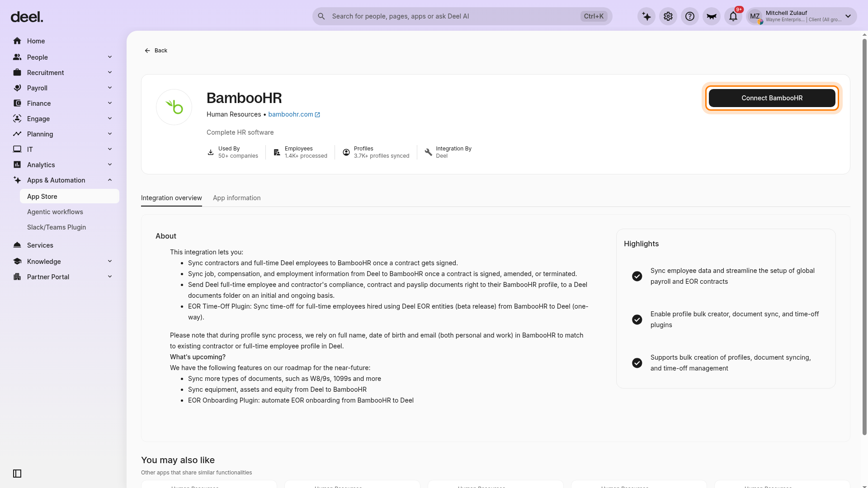Toggle the hide-sensitive-data eye icon
This screenshot has height=488, width=868.
(x=712, y=17)
